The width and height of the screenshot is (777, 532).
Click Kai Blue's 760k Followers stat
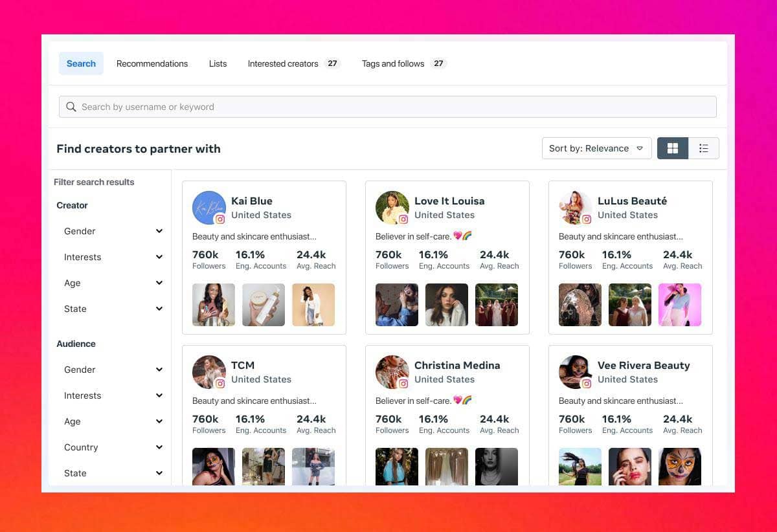click(209, 260)
